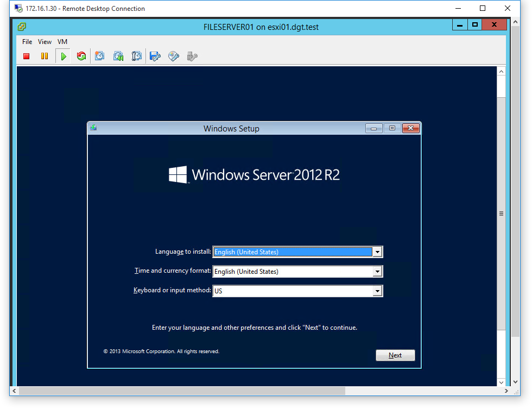
Task: Maximize the Remote Desktop Connection window
Action: click(x=483, y=8)
